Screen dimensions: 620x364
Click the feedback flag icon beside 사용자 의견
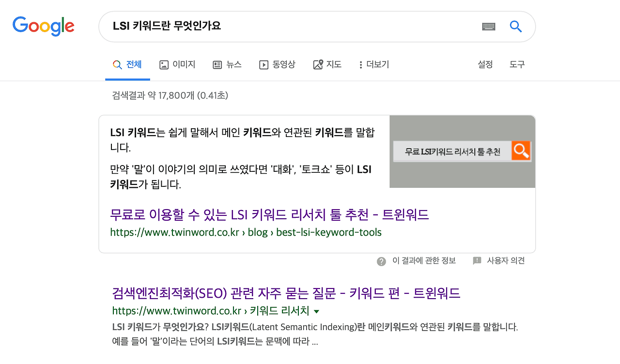point(477,261)
